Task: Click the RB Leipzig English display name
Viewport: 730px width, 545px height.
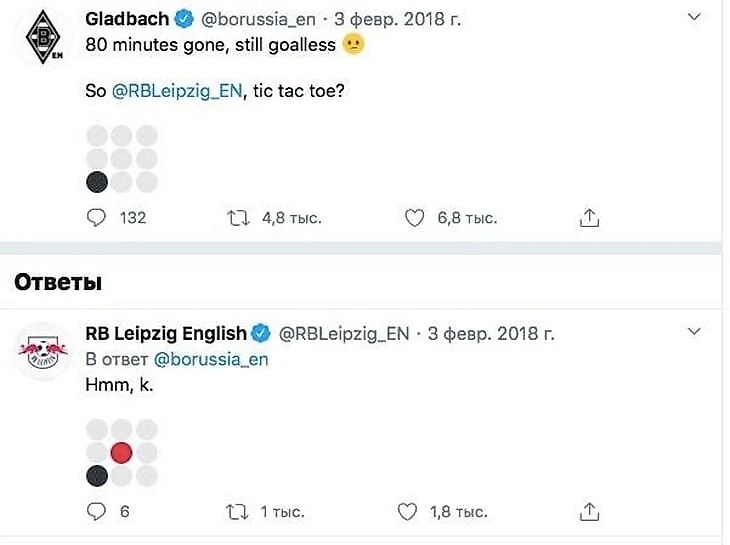Action: point(165,333)
